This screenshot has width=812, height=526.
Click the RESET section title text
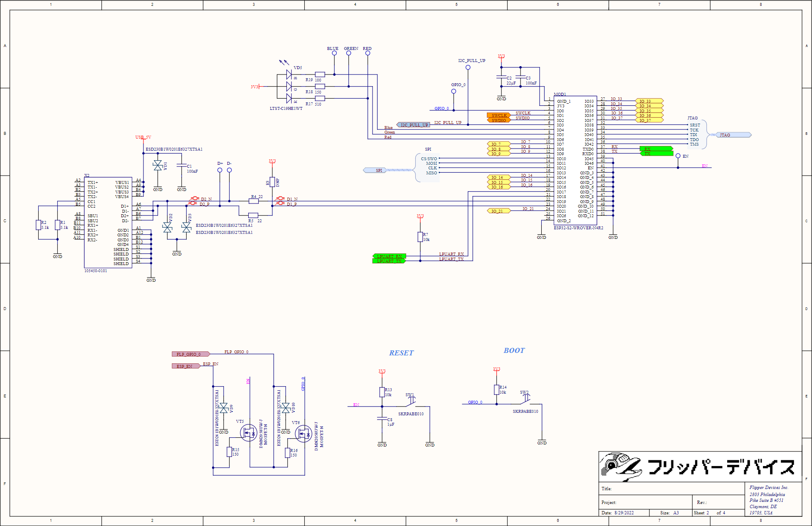click(401, 353)
